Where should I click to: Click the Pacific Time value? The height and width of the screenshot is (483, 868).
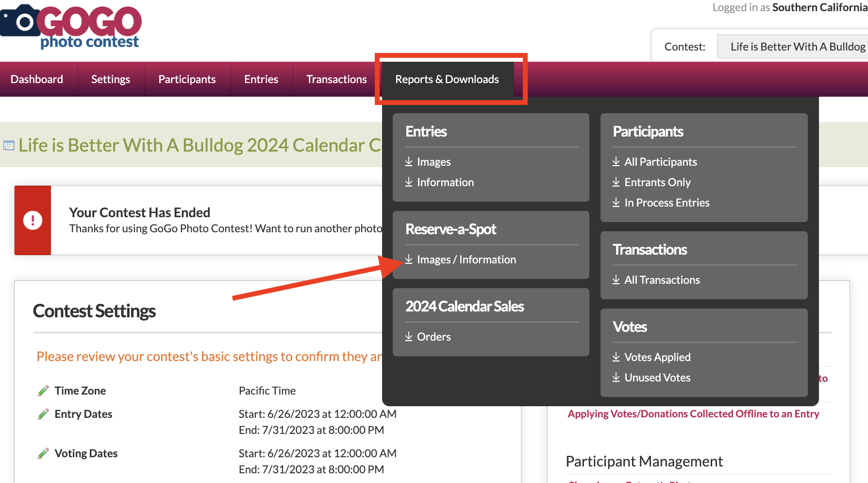[267, 391]
